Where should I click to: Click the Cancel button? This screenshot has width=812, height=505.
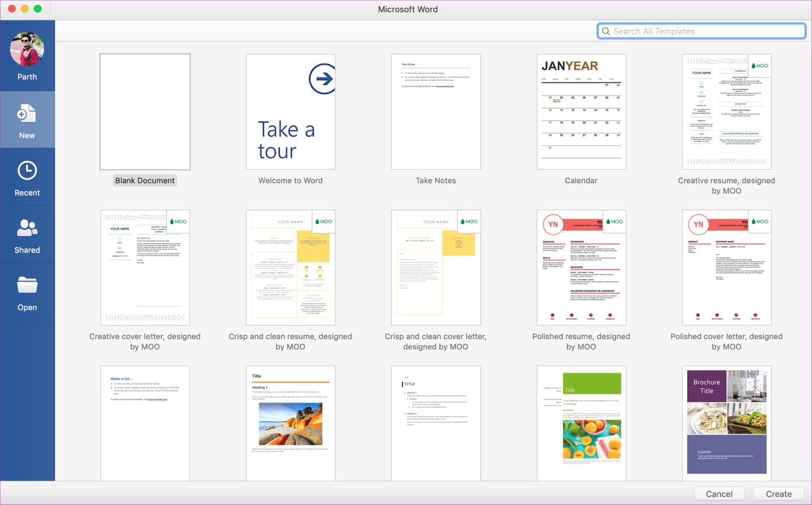pyautogui.click(x=719, y=494)
